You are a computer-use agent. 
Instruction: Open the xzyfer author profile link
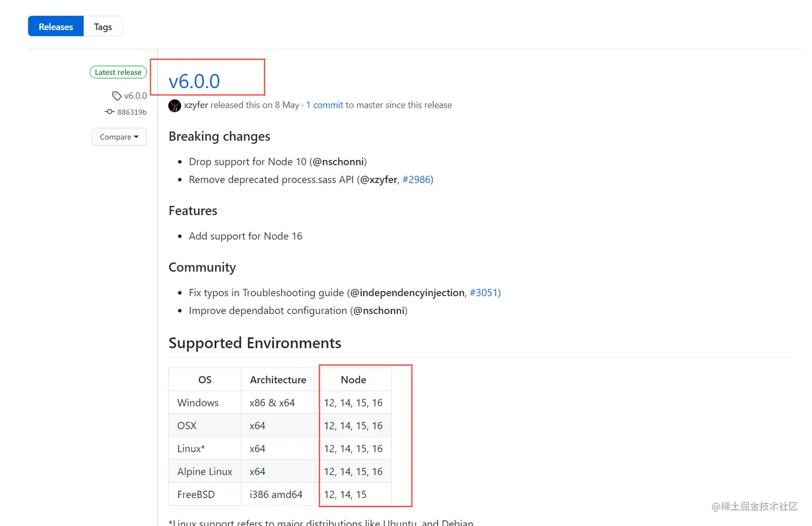196,105
